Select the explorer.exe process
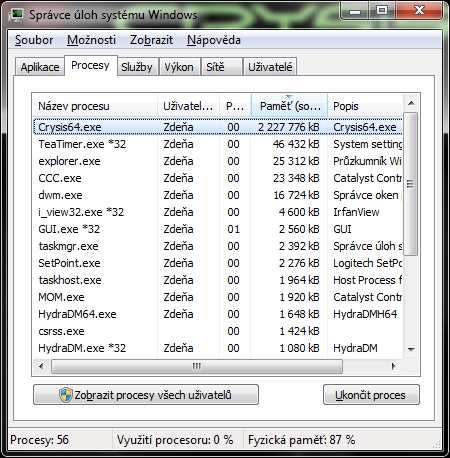The image size is (450, 458). tap(218, 161)
